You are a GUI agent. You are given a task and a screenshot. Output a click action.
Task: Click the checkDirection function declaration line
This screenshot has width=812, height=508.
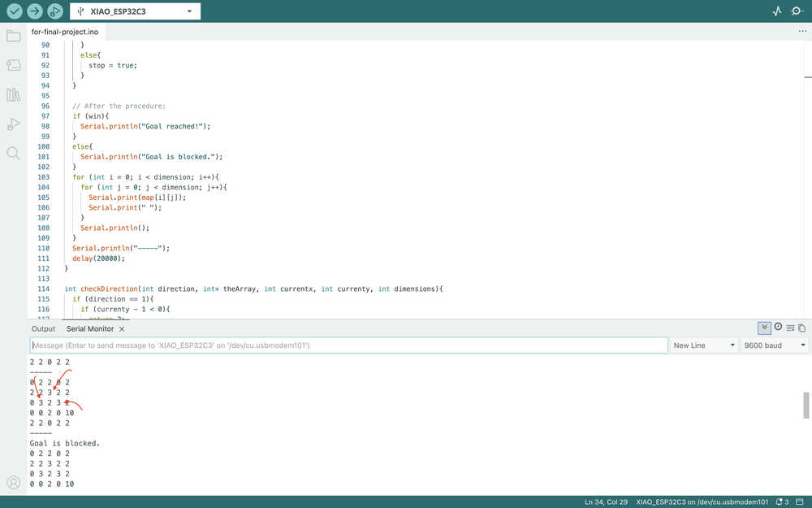click(253, 289)
